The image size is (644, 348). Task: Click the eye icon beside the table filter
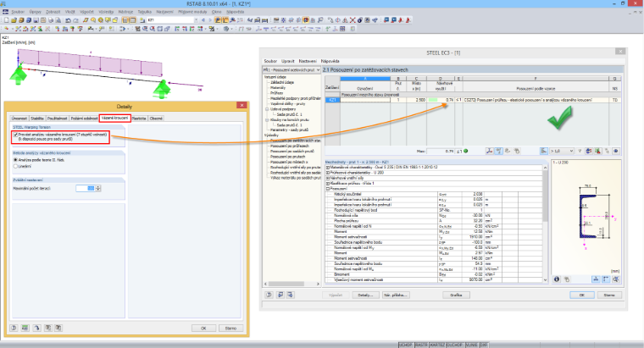[x=616, y=151]
